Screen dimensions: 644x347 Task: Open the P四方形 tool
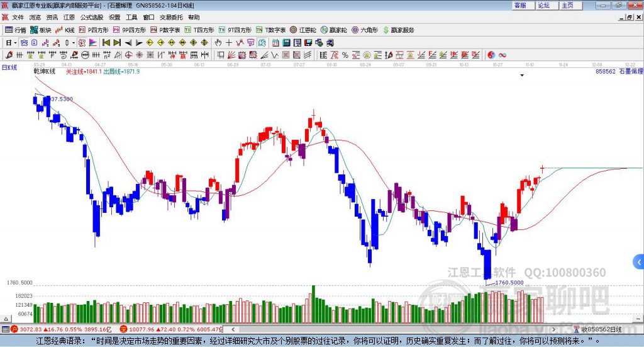94,30
